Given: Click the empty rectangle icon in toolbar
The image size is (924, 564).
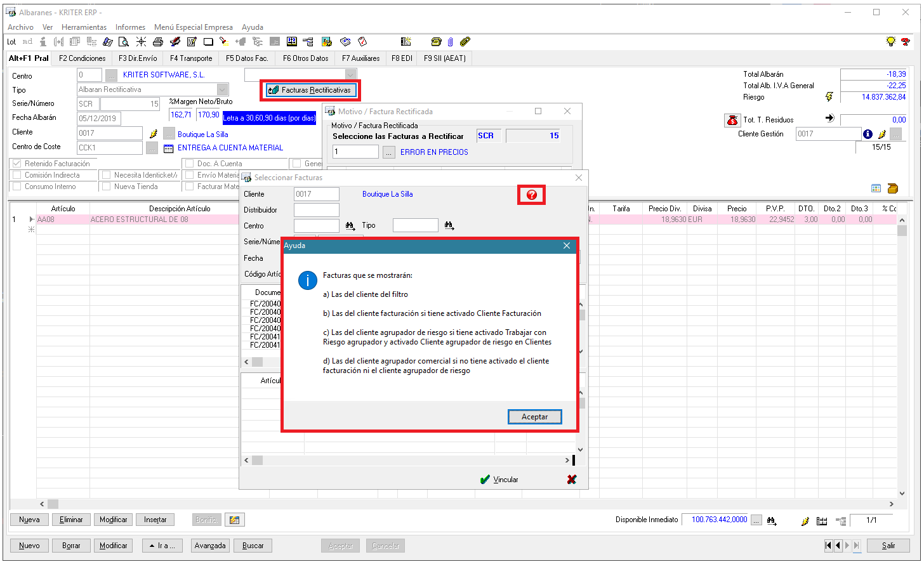Looking at the screenshot, I should click(x=208, y=42).
